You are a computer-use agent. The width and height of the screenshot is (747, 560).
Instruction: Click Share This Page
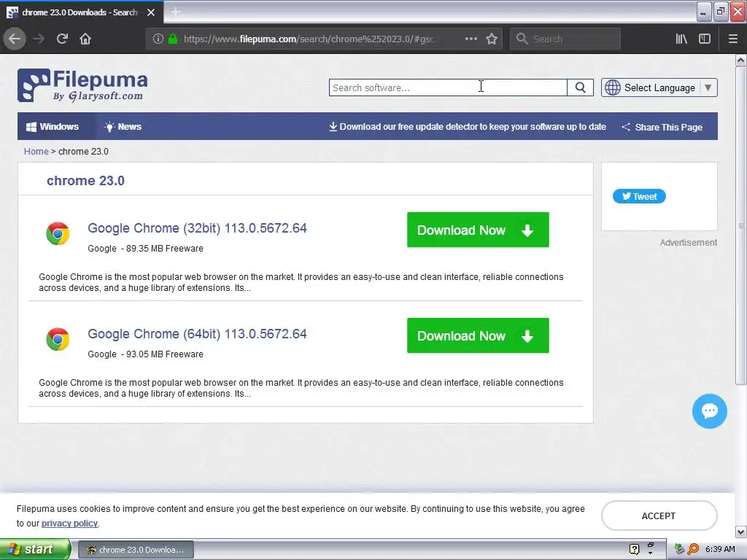pos(662,127)
